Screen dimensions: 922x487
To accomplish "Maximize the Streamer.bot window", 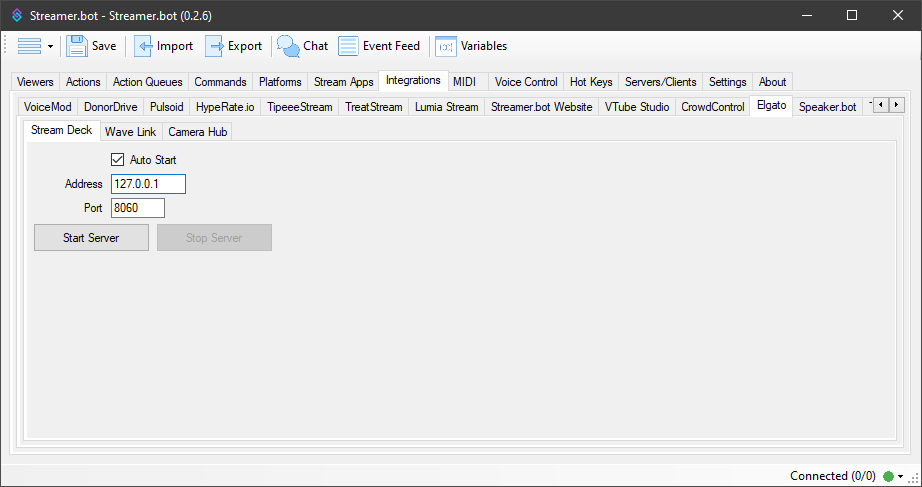I will click(852, 15).
